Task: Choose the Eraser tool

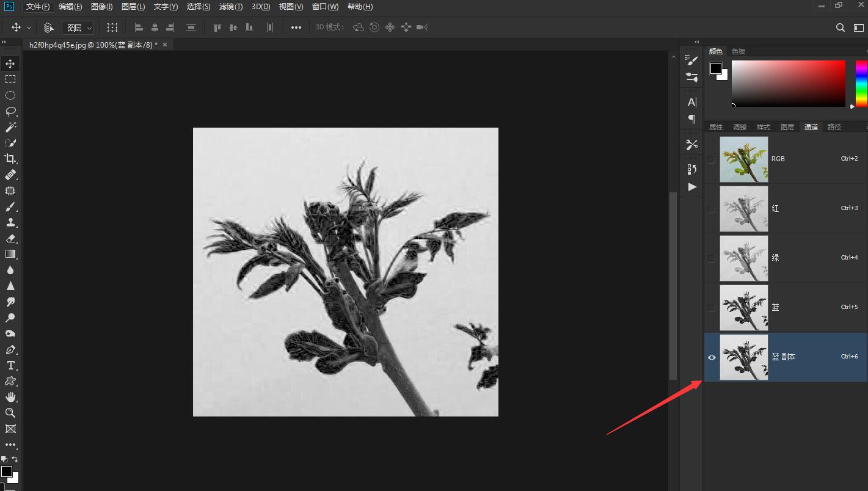Action: pos(10,238)
